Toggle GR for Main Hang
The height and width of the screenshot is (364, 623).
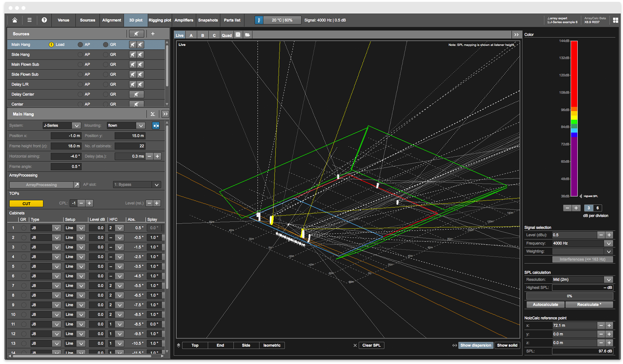(x=105, y=45)
